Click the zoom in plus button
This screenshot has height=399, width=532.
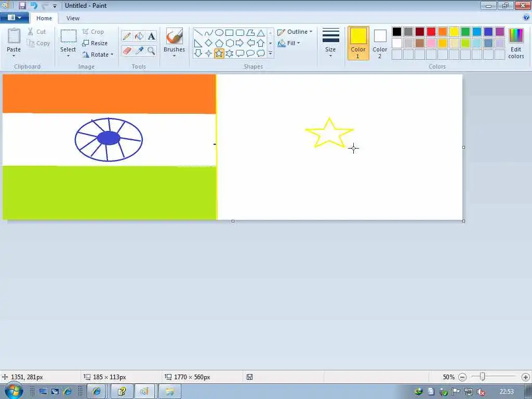526,377
